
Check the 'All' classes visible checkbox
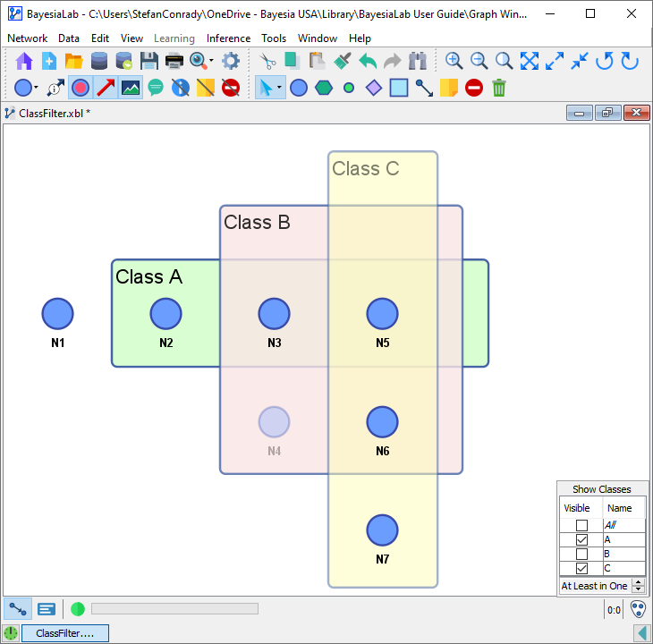(x=581, y=526)
